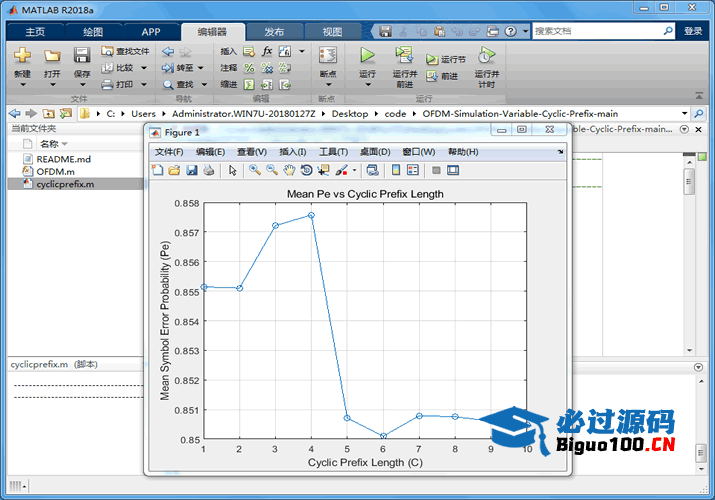Toggle the Insert Legend button
This screenshot has width=715, height=500.
click(x=413, y=170)
